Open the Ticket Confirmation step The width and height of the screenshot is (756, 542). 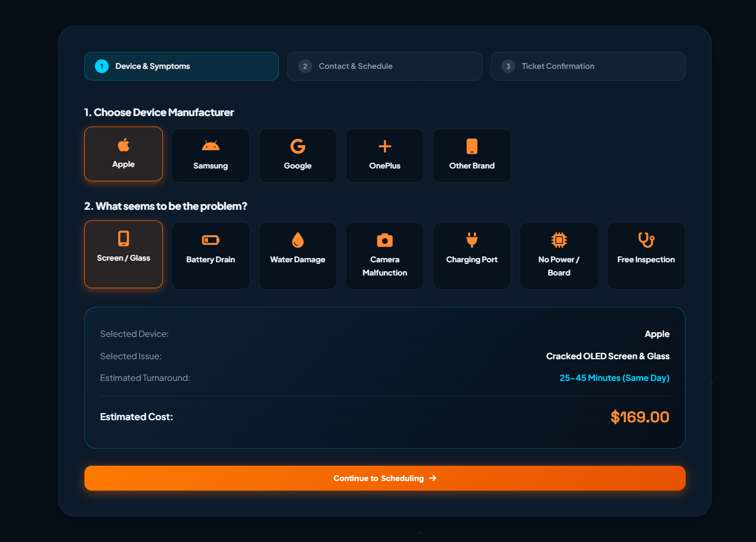pos(588,66)
